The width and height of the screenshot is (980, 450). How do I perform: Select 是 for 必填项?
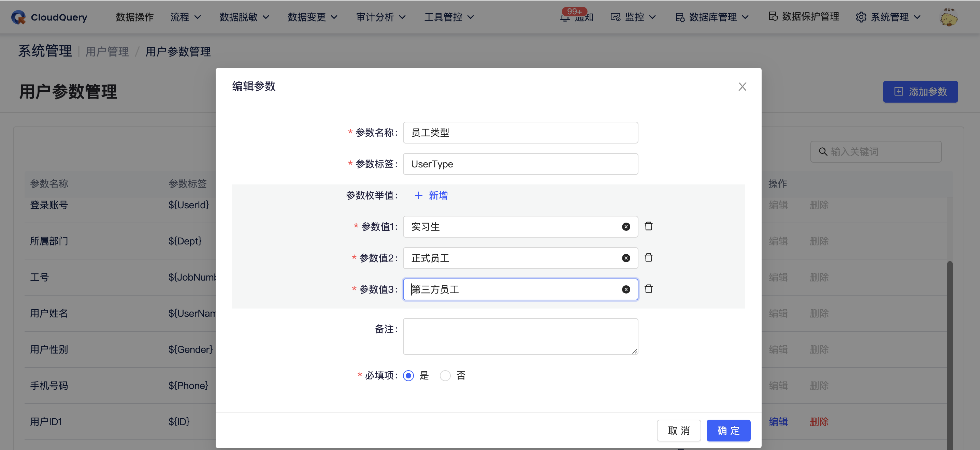click(x=408, y=375)
